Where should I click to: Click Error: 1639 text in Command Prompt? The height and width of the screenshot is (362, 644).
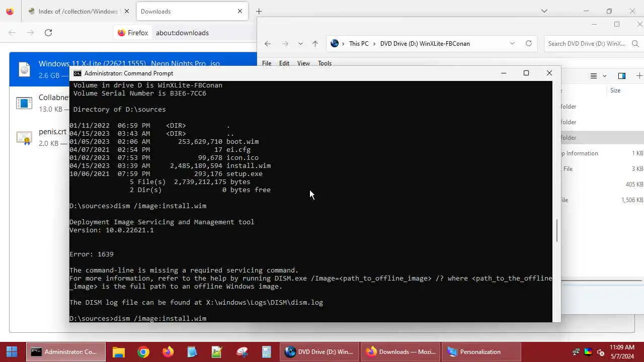pos(92,254)
